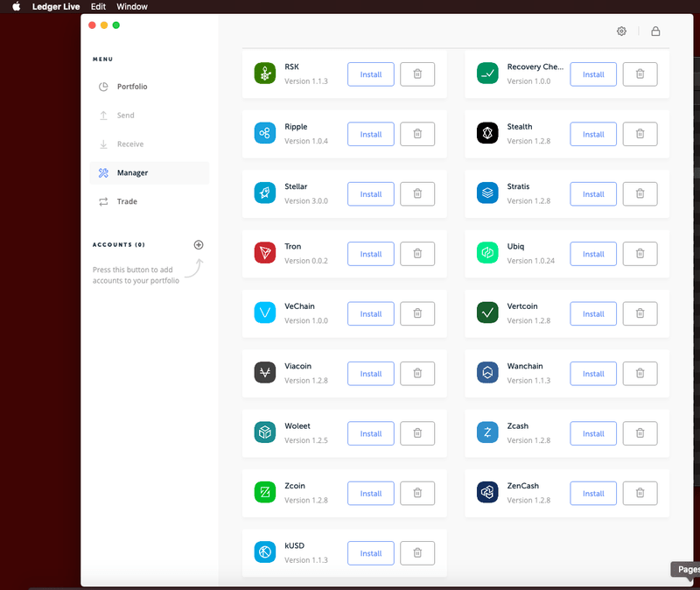The image size is (700, 590).
Task: Click the Tron app icon
Action: click(x=264, y=253)
